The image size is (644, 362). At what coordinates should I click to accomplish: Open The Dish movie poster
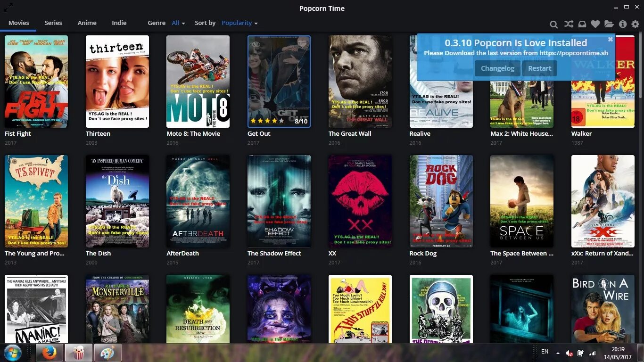point(117,201)
